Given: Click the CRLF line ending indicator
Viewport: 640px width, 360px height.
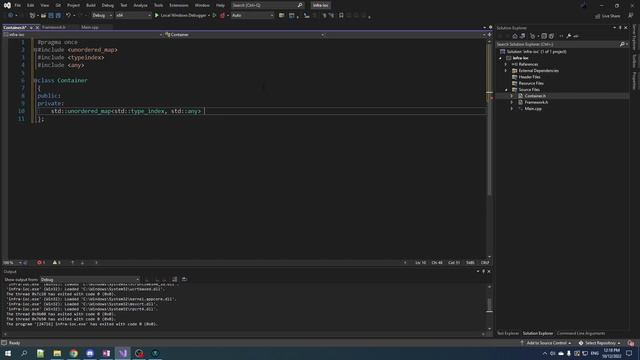Looking at the screenshot, I should pyautogui.click(x=484, y=262).
